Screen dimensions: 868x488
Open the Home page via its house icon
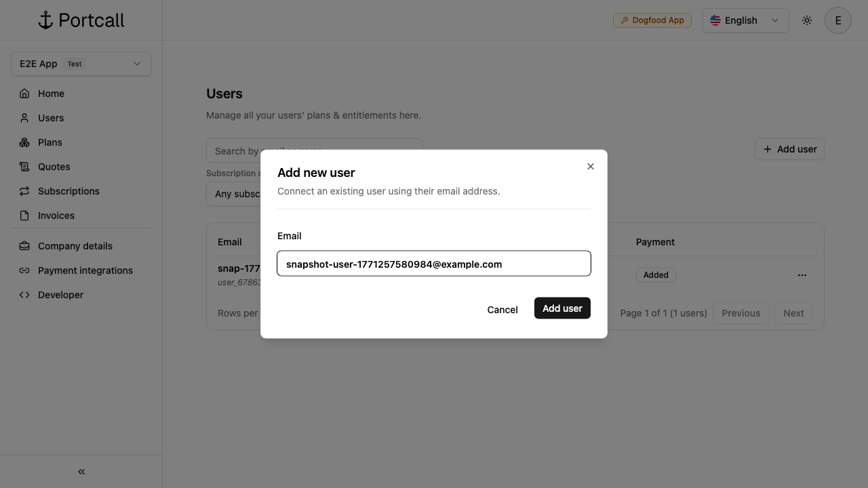(24, 94)
